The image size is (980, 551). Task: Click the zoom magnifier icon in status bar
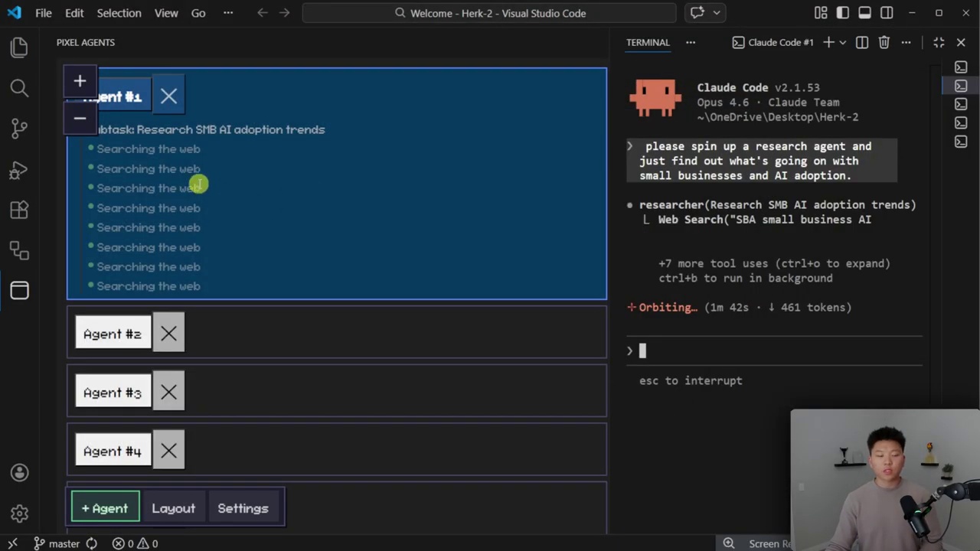point(729,543)
